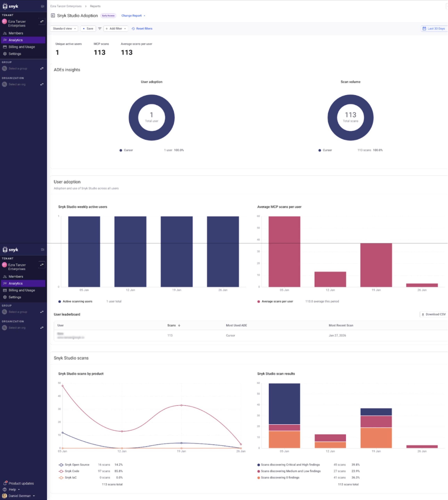Toggle the Medium and Low findings legend

(289, 471)
